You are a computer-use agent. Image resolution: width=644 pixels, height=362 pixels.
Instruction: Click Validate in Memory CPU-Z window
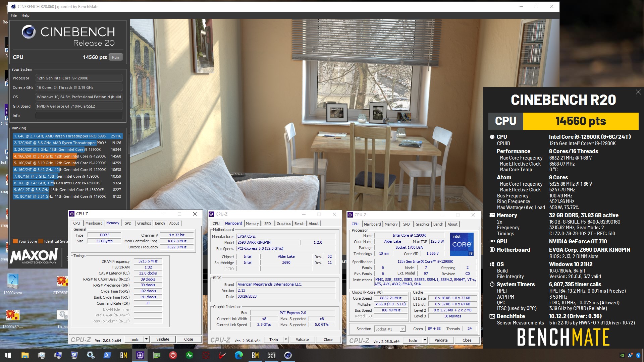tap(163, 339)
